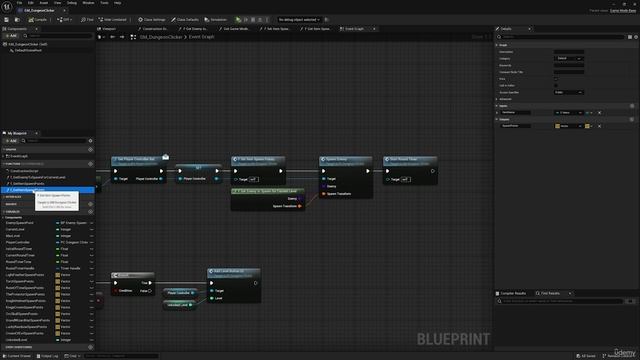This screenshot has width=640, height=360.
Task: Toggle visibility eye for RoundTimerHandle variable
Action: click(x=91, y=269)
